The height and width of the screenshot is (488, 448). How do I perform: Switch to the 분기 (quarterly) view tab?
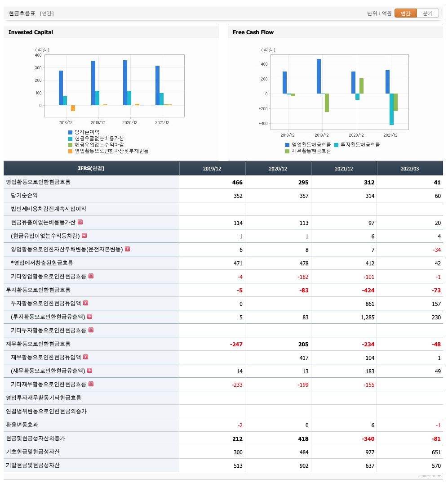(x=427, y=13)
